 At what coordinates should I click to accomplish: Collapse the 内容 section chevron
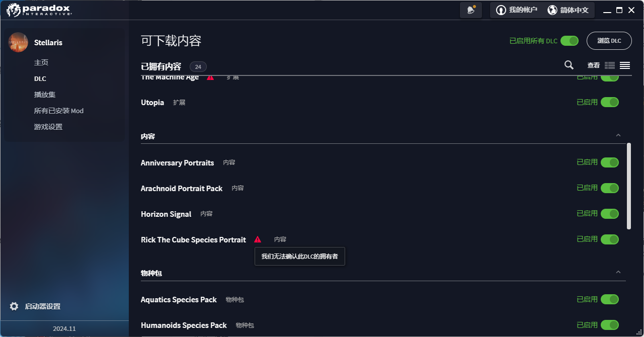[618, 135]
